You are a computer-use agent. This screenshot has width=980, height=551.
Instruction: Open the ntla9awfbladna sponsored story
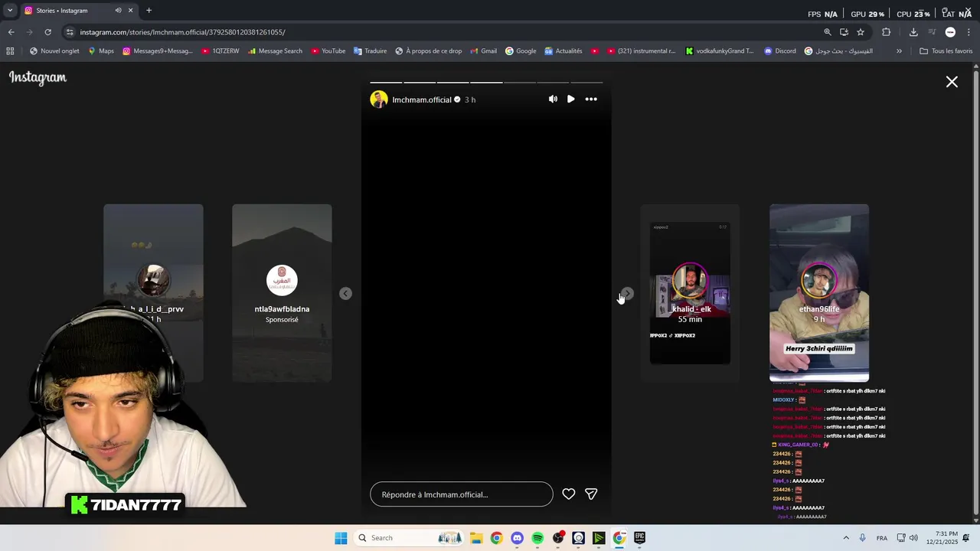[x=282, y=293]
